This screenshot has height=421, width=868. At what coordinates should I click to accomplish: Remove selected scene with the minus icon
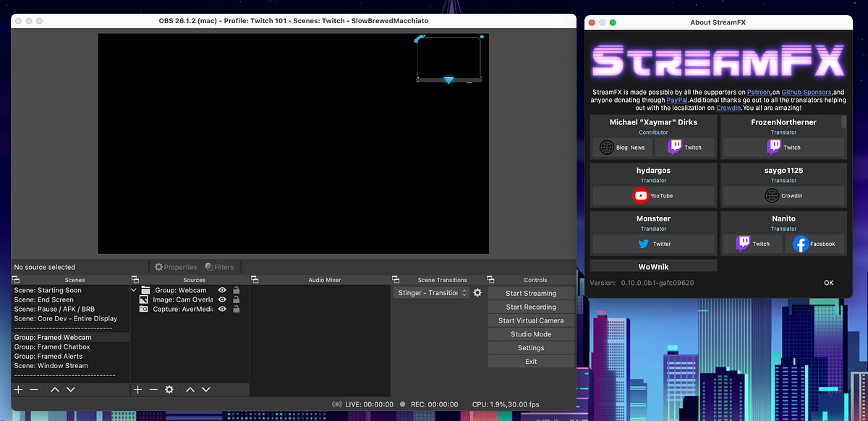tap(34, 389)
